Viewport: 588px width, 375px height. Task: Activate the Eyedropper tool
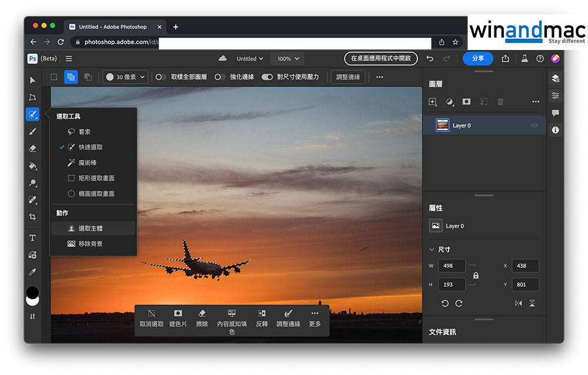point(32,272)
